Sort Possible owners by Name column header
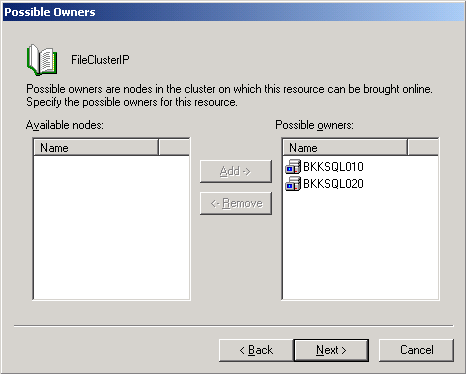 click(x=345, y=148)
